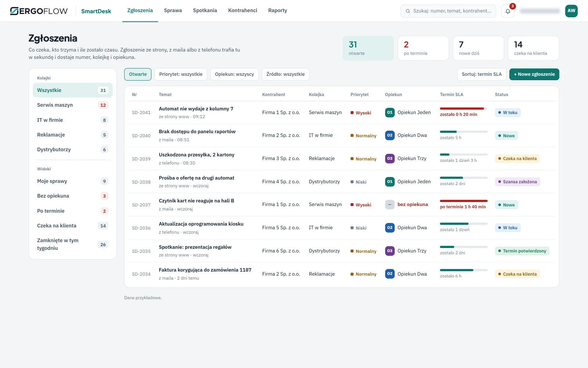
Task: Click ticket number SD-2036
Action: (141, 228)
